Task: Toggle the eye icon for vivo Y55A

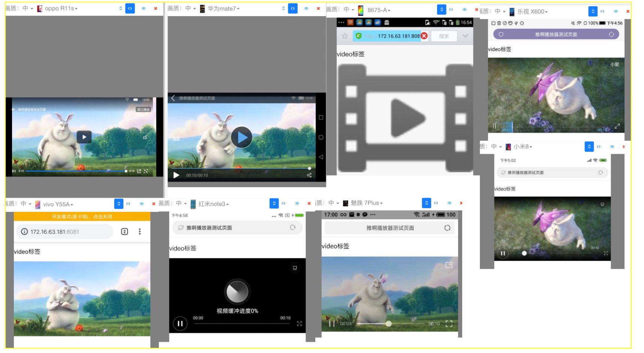Action: pos(142,204)
